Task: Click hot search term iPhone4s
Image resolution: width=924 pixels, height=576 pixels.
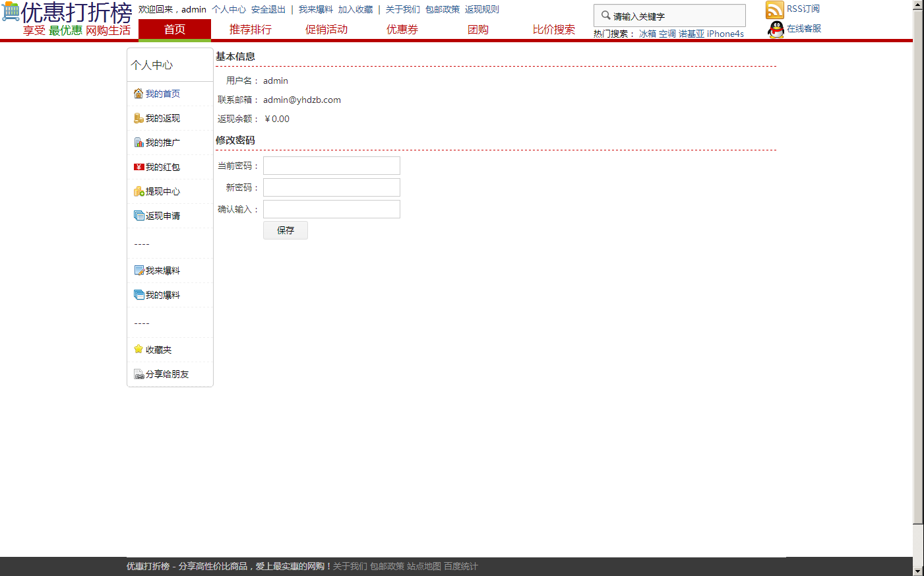Action: (725, 34)
